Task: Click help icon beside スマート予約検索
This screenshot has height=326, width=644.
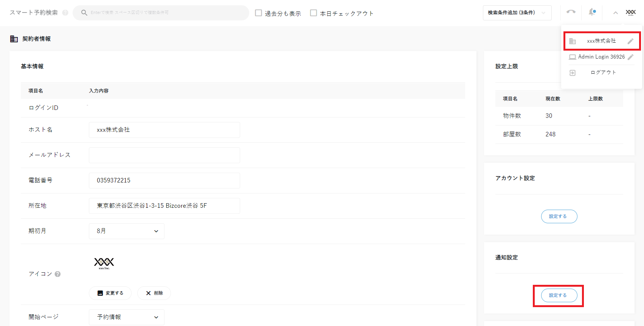Action: click(65, 13)
